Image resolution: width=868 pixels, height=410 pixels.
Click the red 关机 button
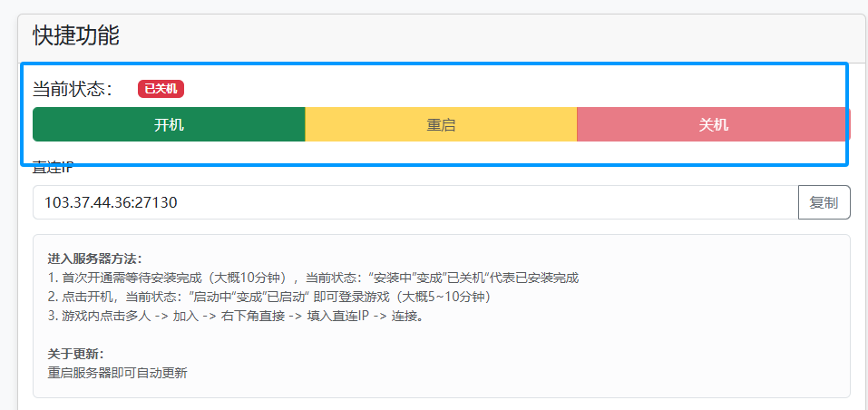pos(713,124)
